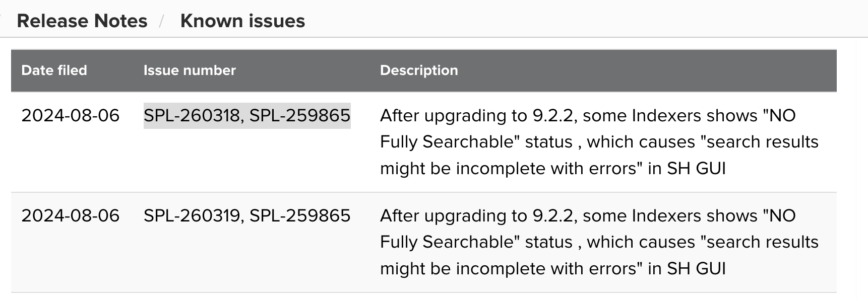Select the second row's 2024-08-06 date
The image size is (868, 300).
[70, 216]
